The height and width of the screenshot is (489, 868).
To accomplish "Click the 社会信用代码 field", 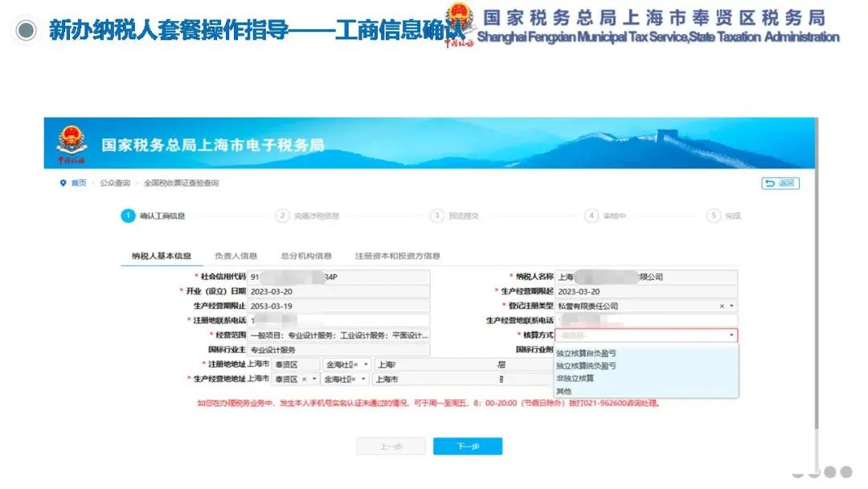I will pos(339,277).
